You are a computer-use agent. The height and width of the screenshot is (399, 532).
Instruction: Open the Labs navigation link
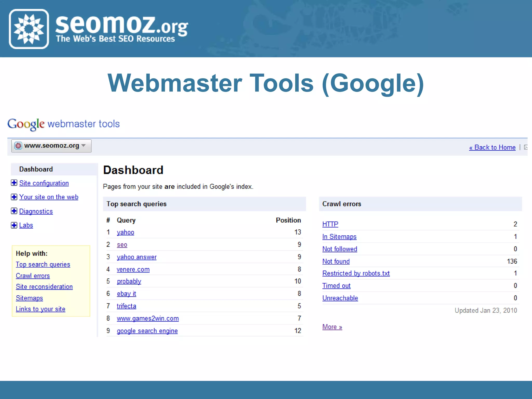coord(26,225)
